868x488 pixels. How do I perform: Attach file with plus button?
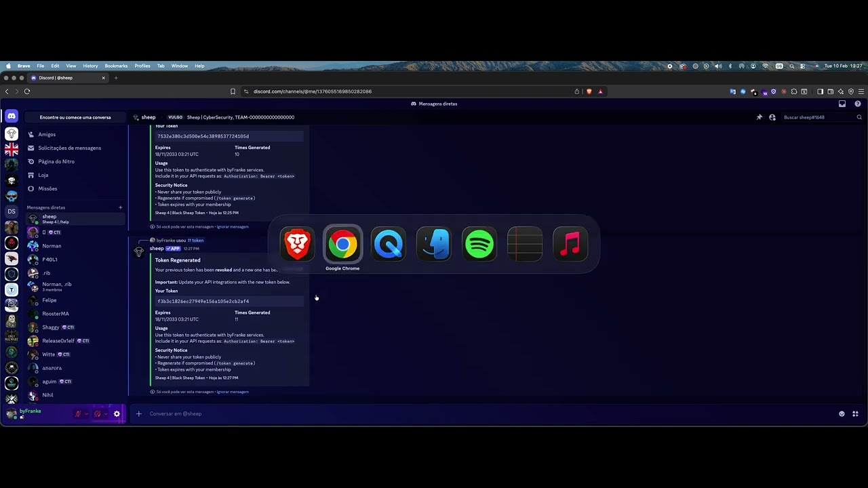point(139,413)
